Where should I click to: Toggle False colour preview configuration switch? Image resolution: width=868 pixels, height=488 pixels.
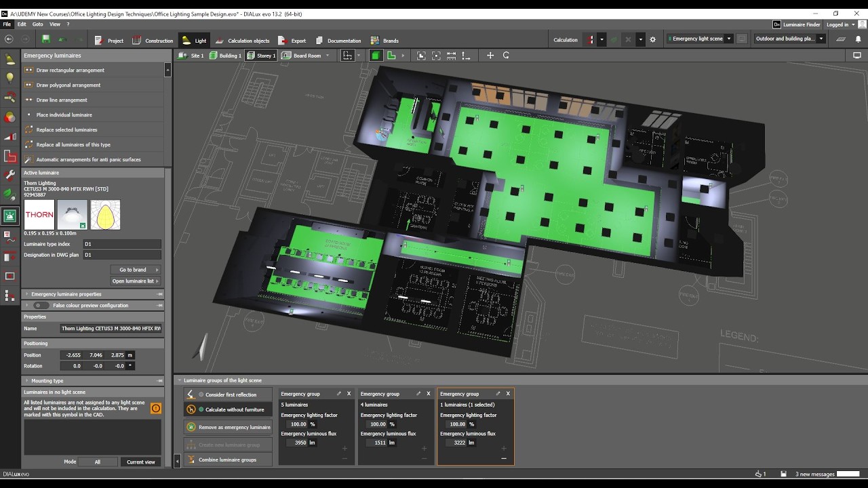click(x=41, y=306)
